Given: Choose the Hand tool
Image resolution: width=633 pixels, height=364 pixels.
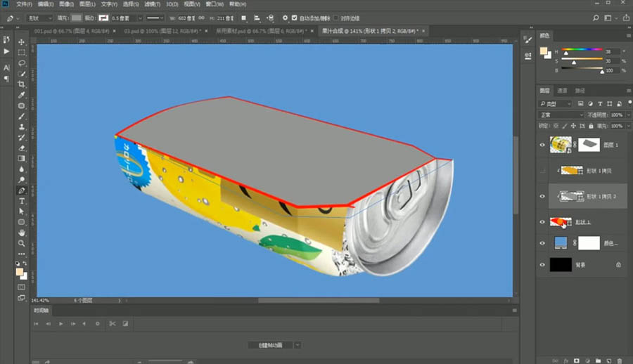Looking at the screenshot, I should (22, 232).
